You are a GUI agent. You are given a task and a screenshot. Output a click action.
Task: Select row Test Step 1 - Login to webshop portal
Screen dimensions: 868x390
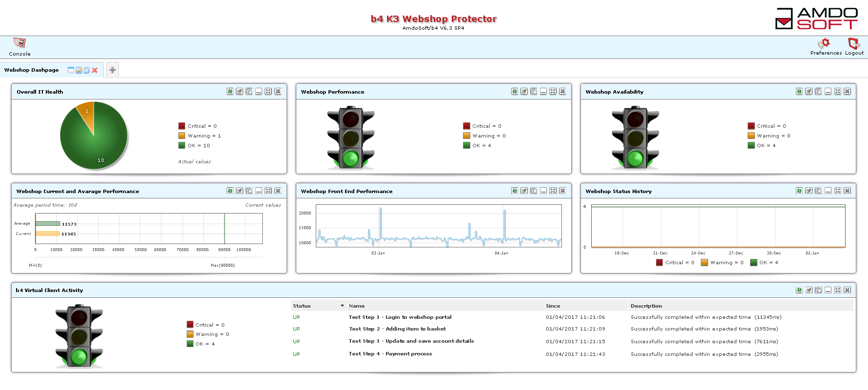pos(572,317)
